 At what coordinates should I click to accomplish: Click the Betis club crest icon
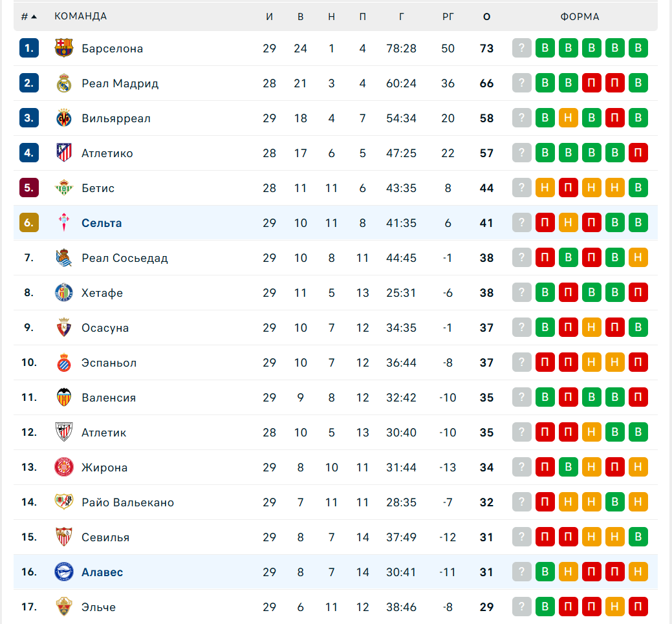click(64, 188)
